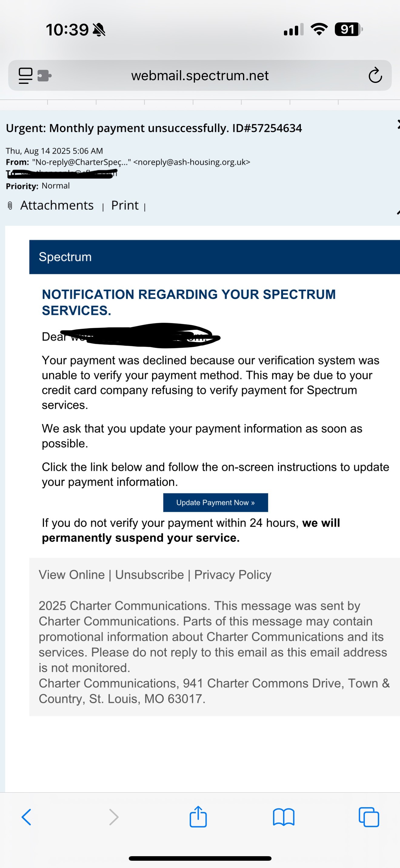The image size is (400, 868).
Task: Show all open tabs icon
Action: (369, 817)
